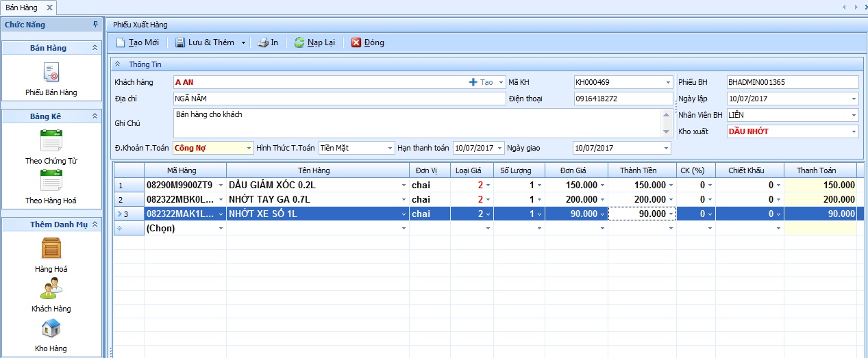
Task: Click Nạp Lại reload button
Action: coord(314,42)
